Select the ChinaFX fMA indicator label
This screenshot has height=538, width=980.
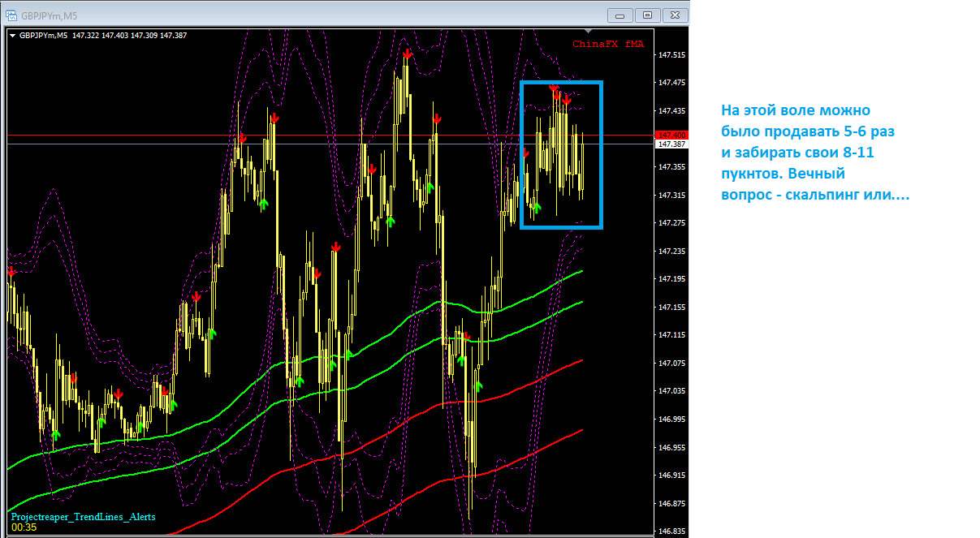click(x=608, y=44)
